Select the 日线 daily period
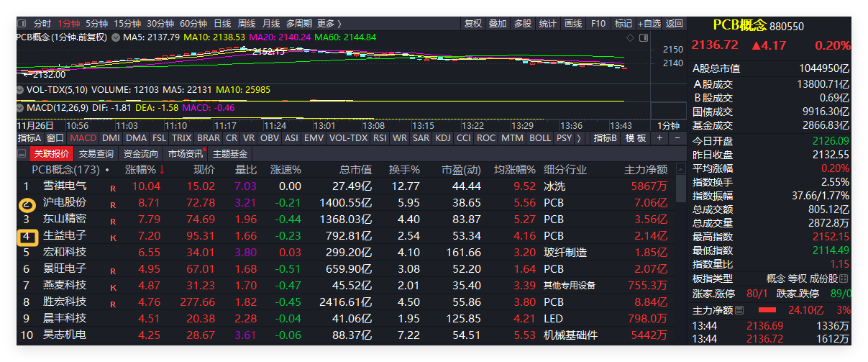Viewport: 868px width, 362px height. coord(222,24)
